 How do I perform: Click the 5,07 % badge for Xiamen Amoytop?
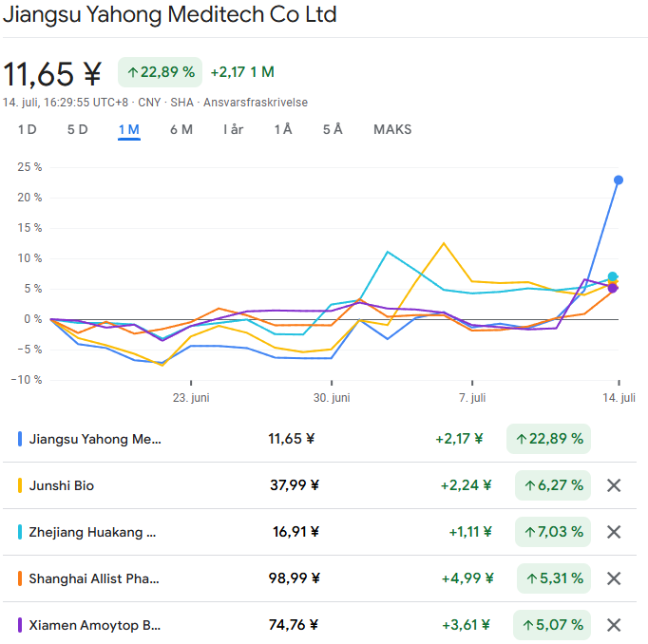click(x=552, y=625)
